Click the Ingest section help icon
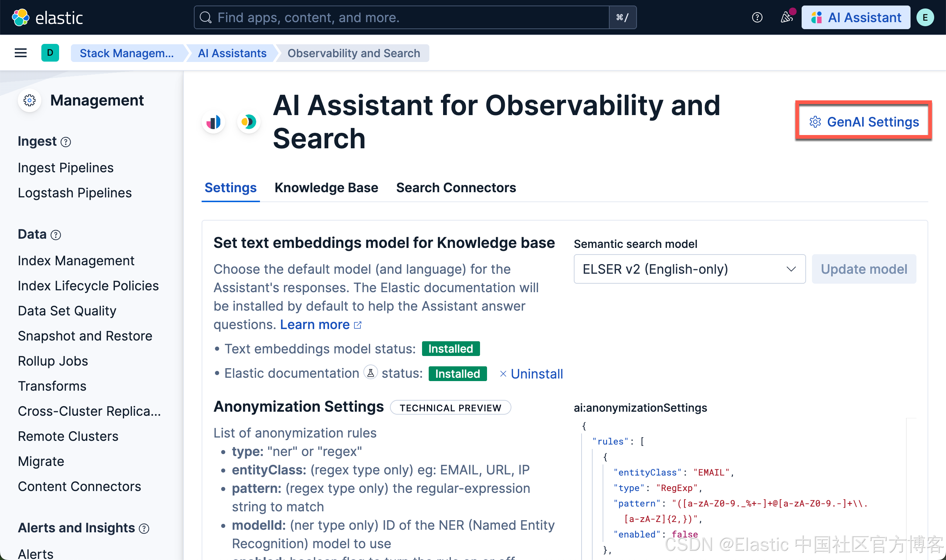Viewport: 946px width, 560px height. tap(66, 142)
